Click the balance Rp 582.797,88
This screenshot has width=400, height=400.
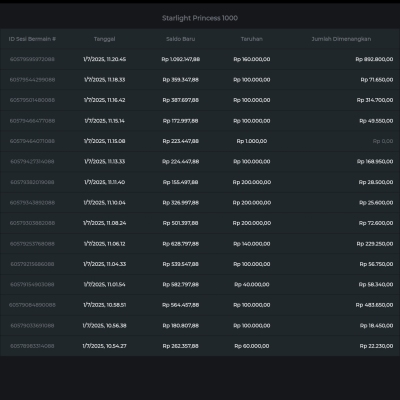click(x=180, y=284)
